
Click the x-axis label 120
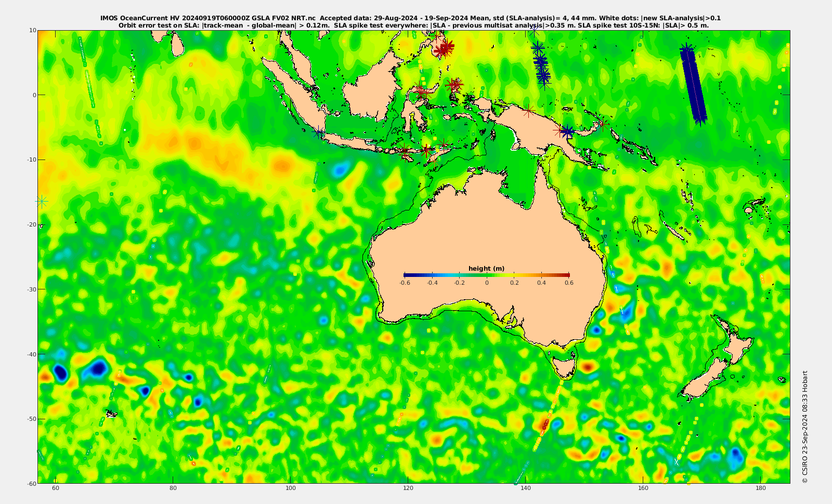[408, 488]
